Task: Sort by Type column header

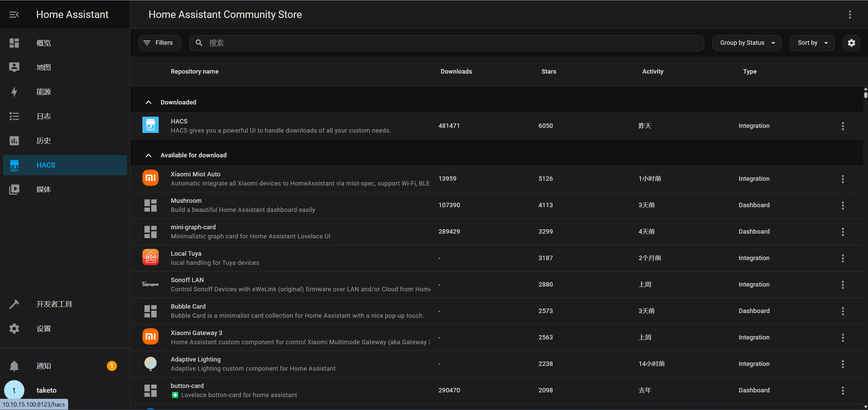Action: pyautogui.click(x=750, y=72)
